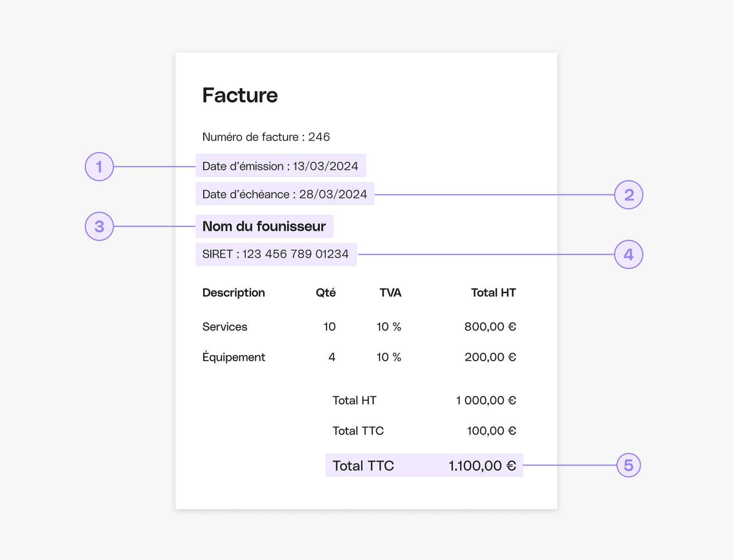Select the "SIRET : 123 456 789 01234" line

point(276,254)
